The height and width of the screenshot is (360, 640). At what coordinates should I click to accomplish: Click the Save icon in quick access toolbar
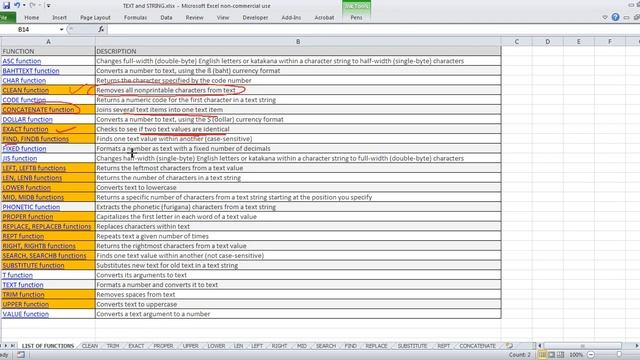pyautogui.click(x=6, y=6)
